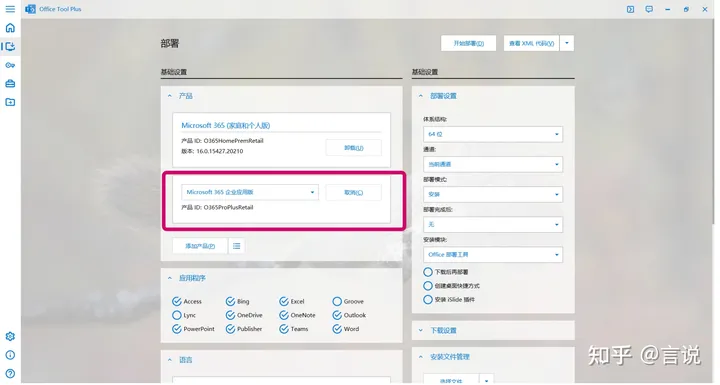The width and height of the screenshot is (720, 385).
Task: Open dropdown arrow next to 查看 XML 代码
Action: (567, 43)
